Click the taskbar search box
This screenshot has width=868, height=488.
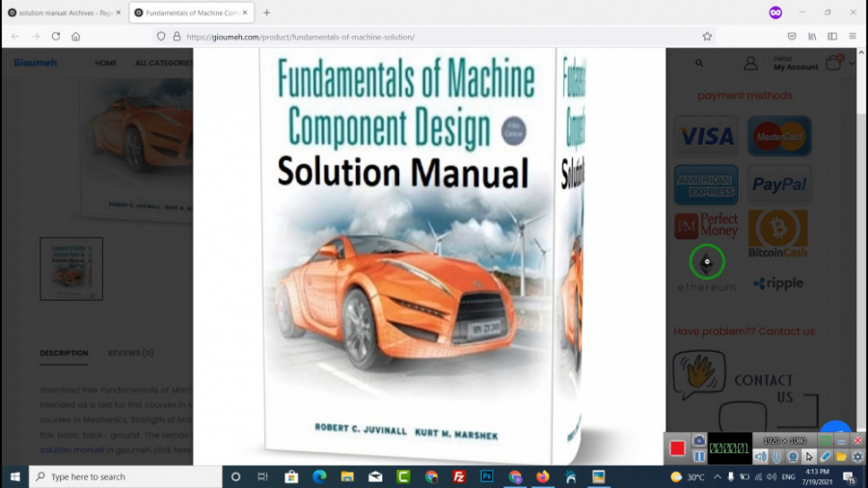(125, 476)
